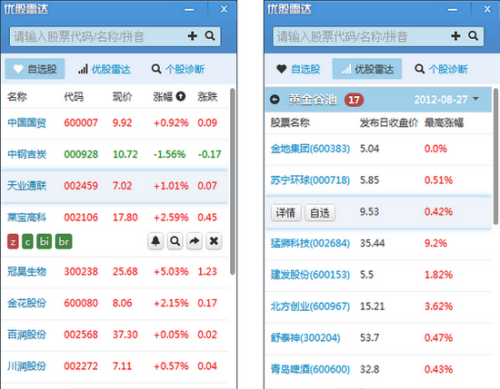Click the green br tag under 莱宝高科
The width and height of the screenshot is (500, 389).
(64, 241)
